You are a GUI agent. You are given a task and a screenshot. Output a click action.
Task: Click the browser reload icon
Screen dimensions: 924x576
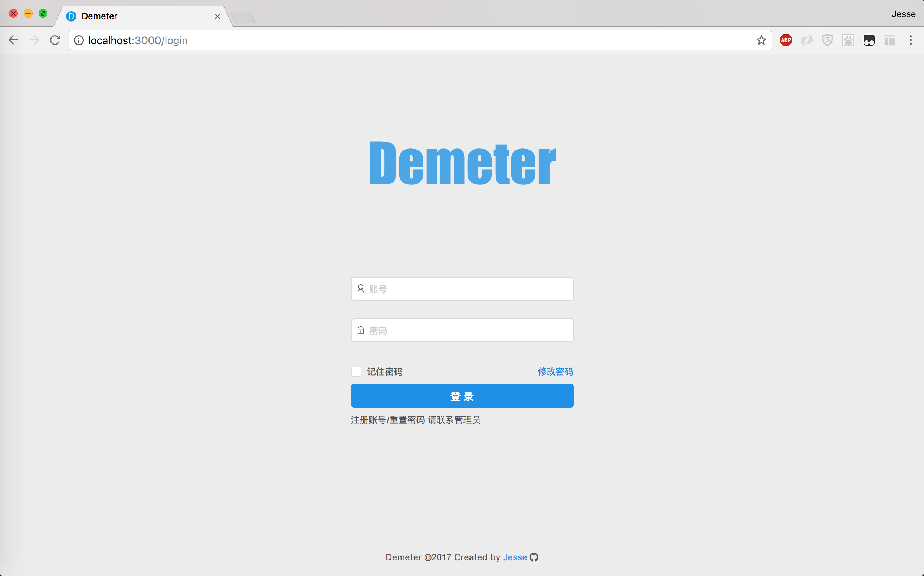point(55,40)
